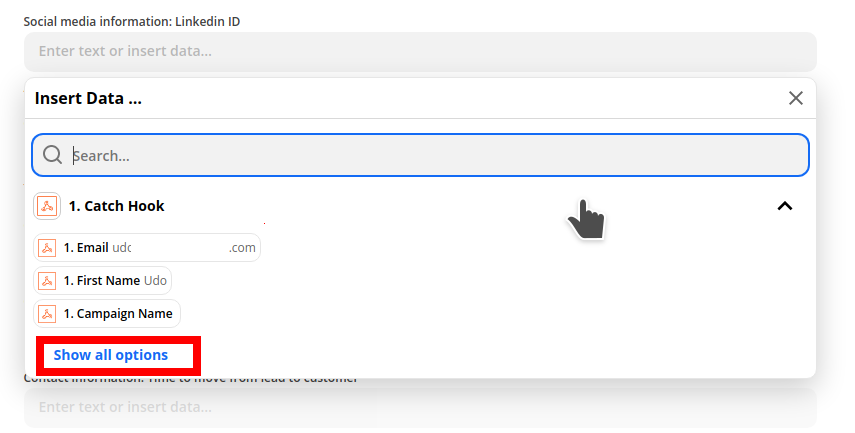Click the Udo sample value text
855x433 pixels.
[x=155, y=281]
